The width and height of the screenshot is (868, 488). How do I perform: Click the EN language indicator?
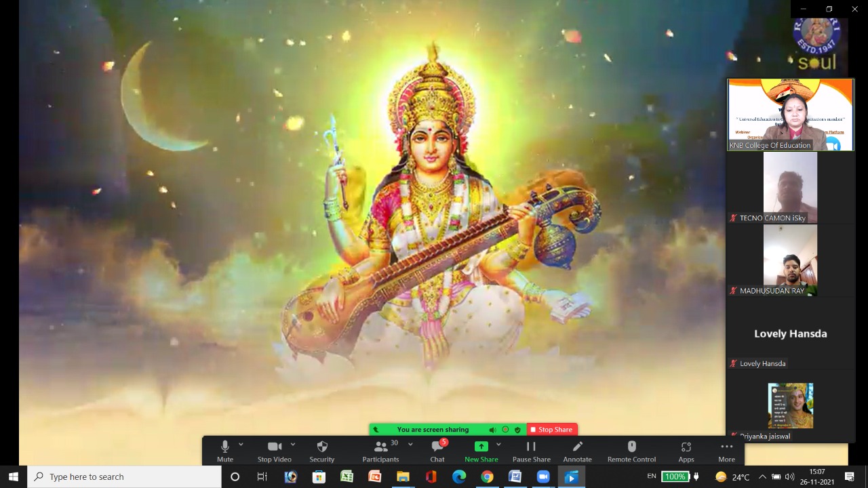652,476
